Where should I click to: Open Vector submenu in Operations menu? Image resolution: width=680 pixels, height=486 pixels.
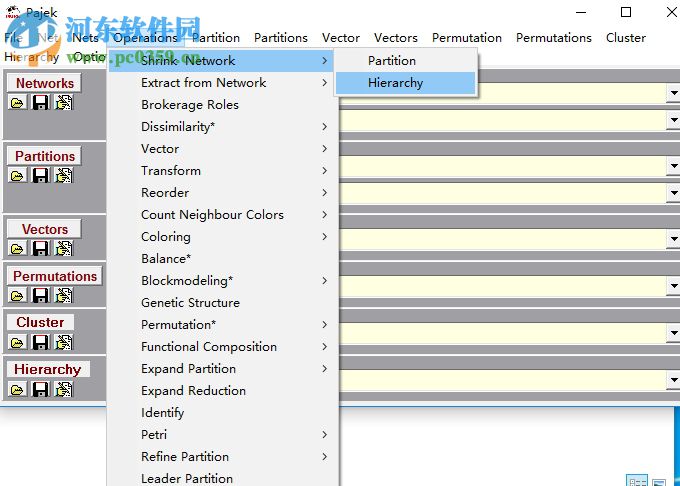pyautogui.click(x=223, y=149)
